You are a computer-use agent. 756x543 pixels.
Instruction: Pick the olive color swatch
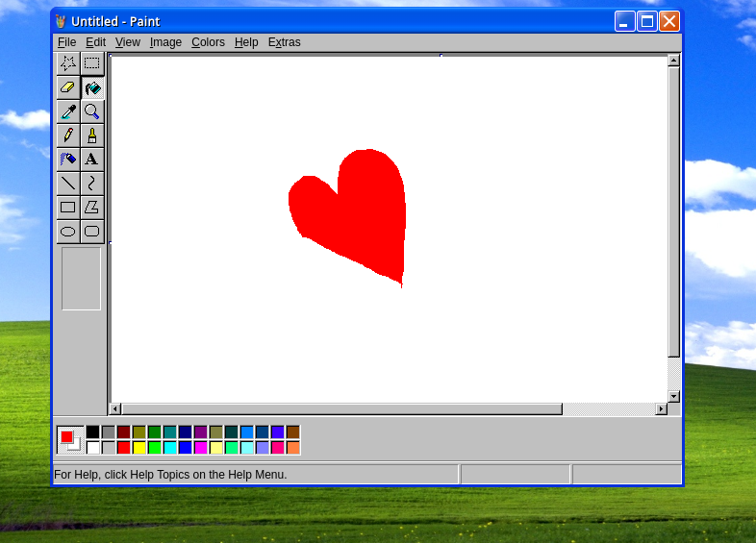[139, 432]
